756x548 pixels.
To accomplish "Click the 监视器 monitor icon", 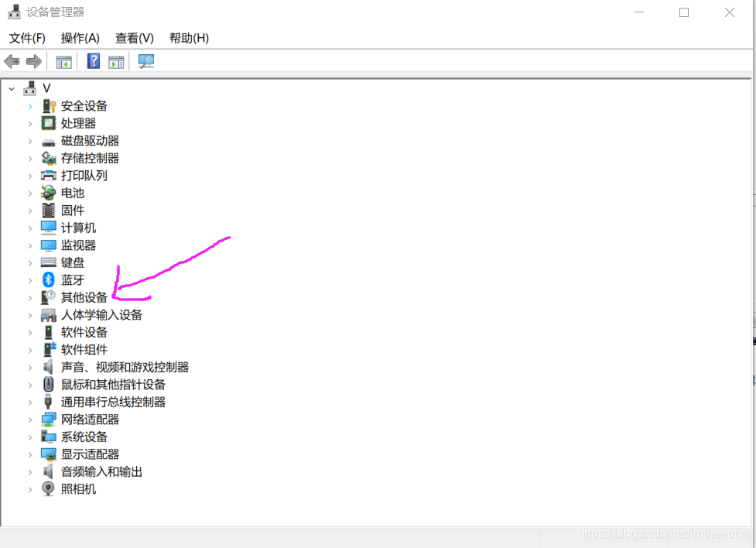I will [x=49, y=245].
